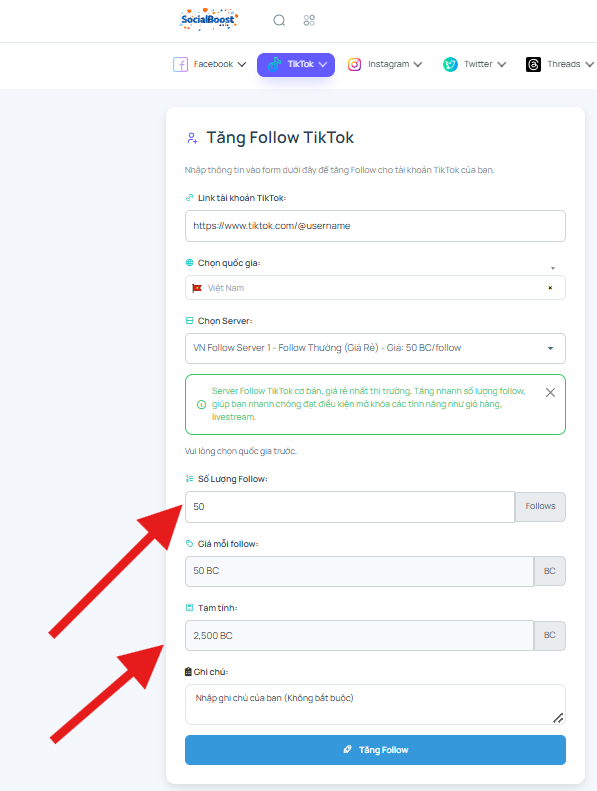Focus the TikTok account link field
597x791 pixels.
pos(375,226)
